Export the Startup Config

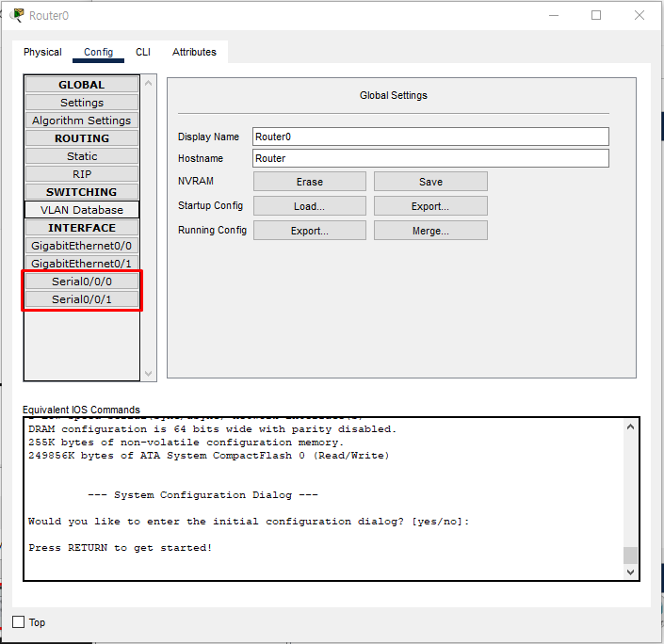coord(430,206)
